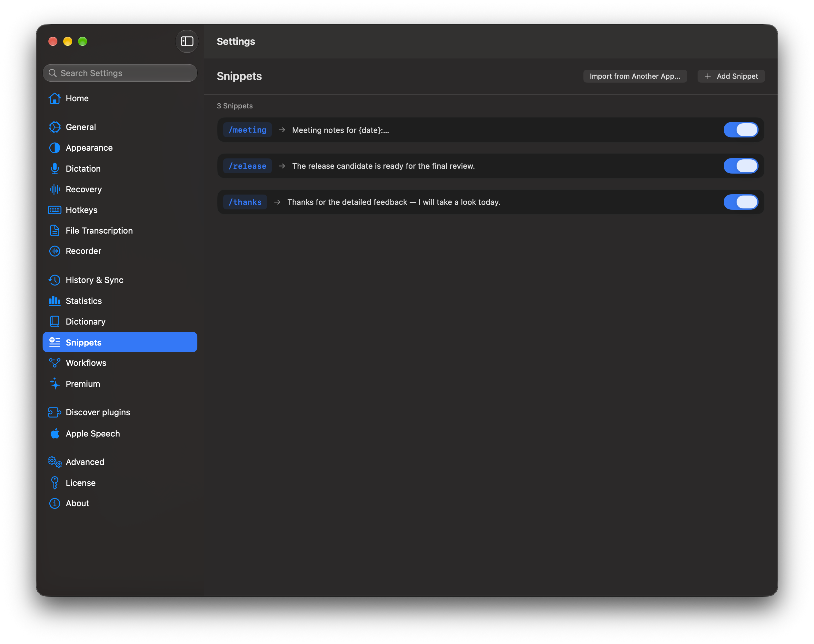Add a new snippet
Screen dimensions: 814x644
tap(731, 76)
